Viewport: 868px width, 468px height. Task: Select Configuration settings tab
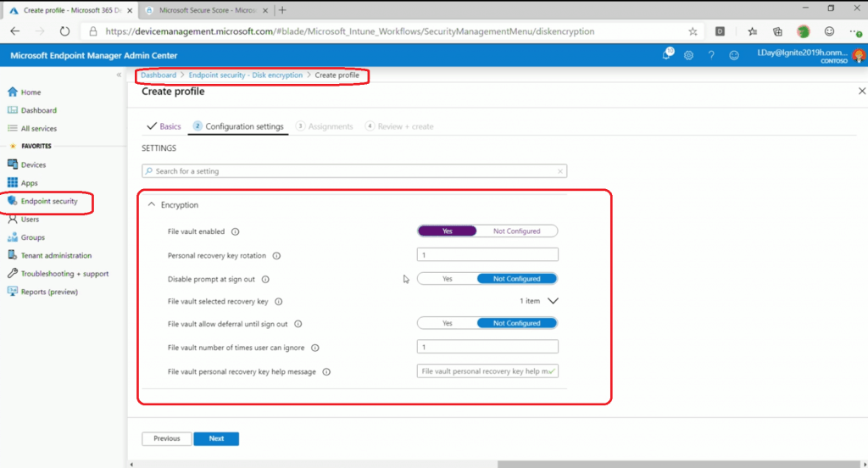point(238,126)
